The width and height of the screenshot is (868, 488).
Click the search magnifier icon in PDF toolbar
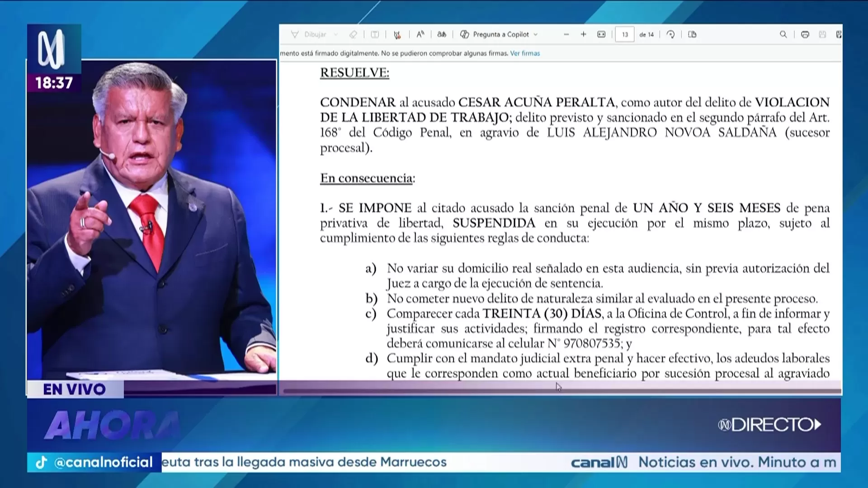783,34
